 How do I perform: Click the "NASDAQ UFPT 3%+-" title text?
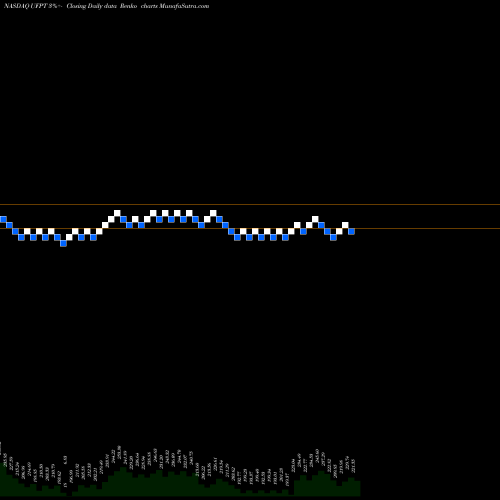pos(33,6)
